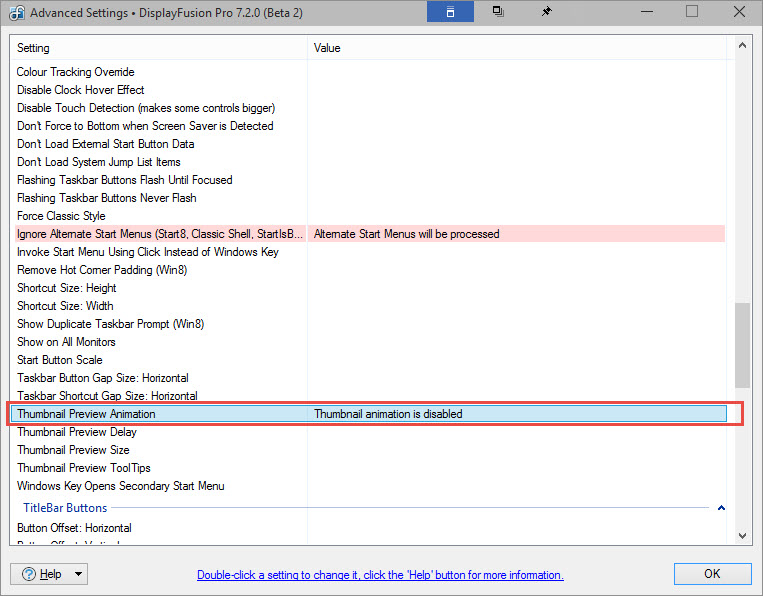Click the Help question mark icon
The image size is (763, 596).
[28, 574]
